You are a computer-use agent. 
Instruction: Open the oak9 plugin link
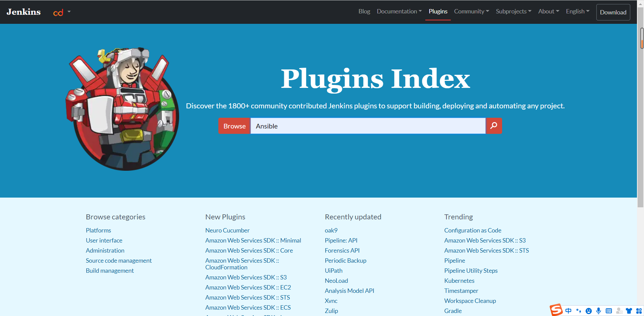click(331, 230)
